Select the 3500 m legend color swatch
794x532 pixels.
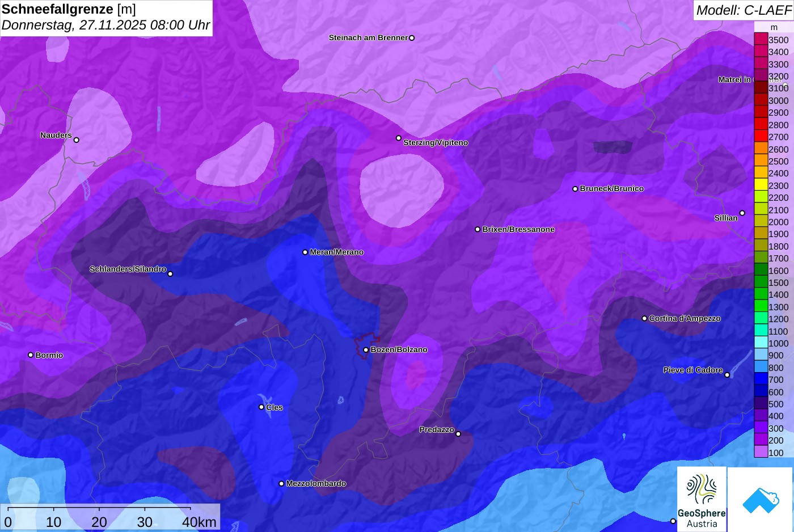(761, 39)
